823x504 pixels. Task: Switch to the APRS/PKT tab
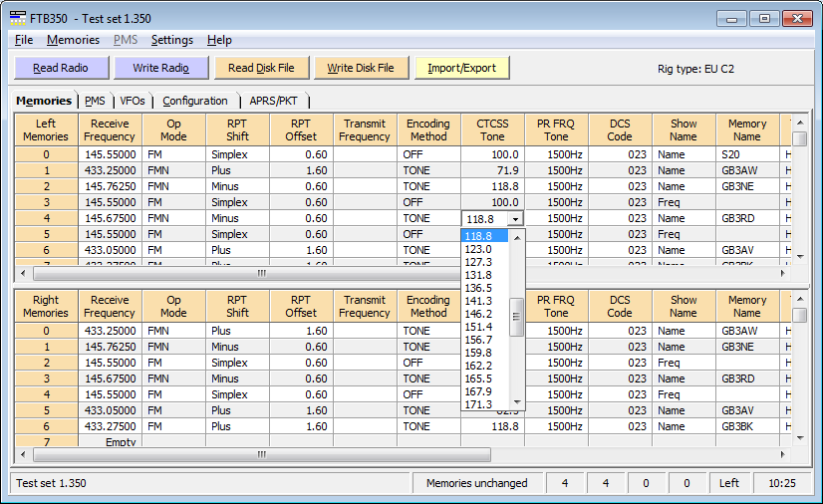(273, 101)
